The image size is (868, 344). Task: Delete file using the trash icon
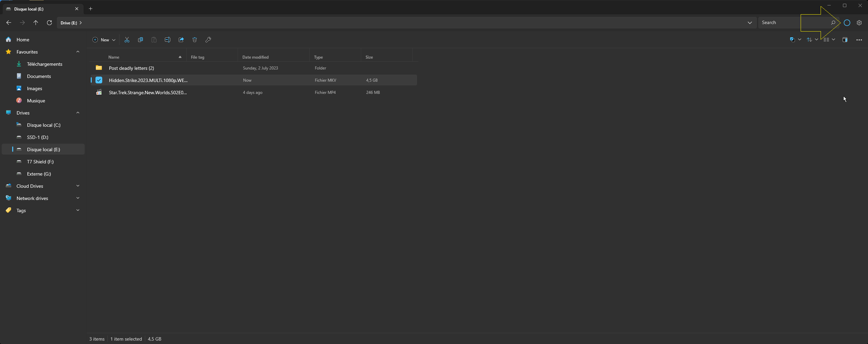pyautogui.click(x=194, y=40)
